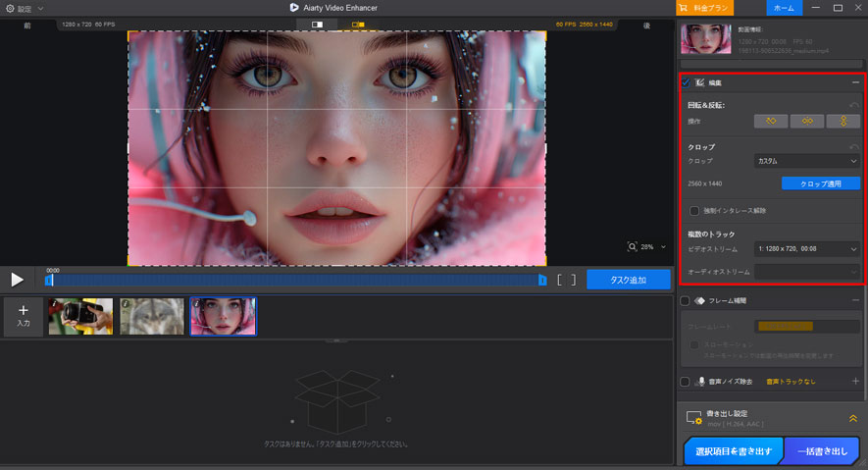Image resolution: width=868 pixels, height=470 pixels.
Task: Expand export settings double chevron
Action: click(853, 419)
